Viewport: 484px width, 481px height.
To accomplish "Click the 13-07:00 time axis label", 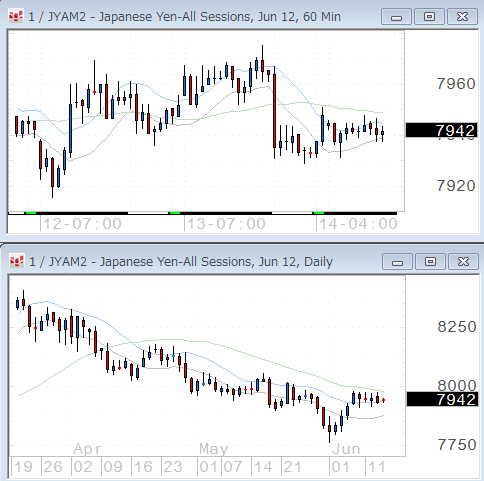I will tap(226, 224).
